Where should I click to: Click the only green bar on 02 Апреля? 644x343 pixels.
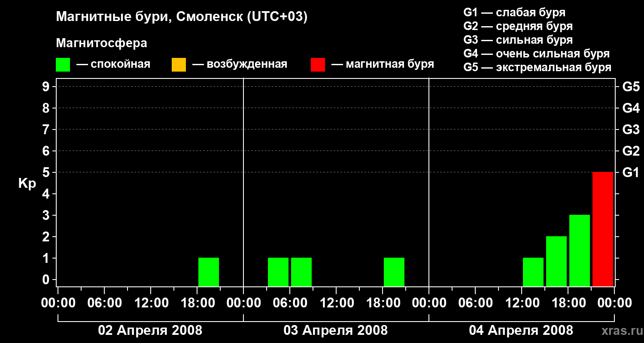point(209,272)
